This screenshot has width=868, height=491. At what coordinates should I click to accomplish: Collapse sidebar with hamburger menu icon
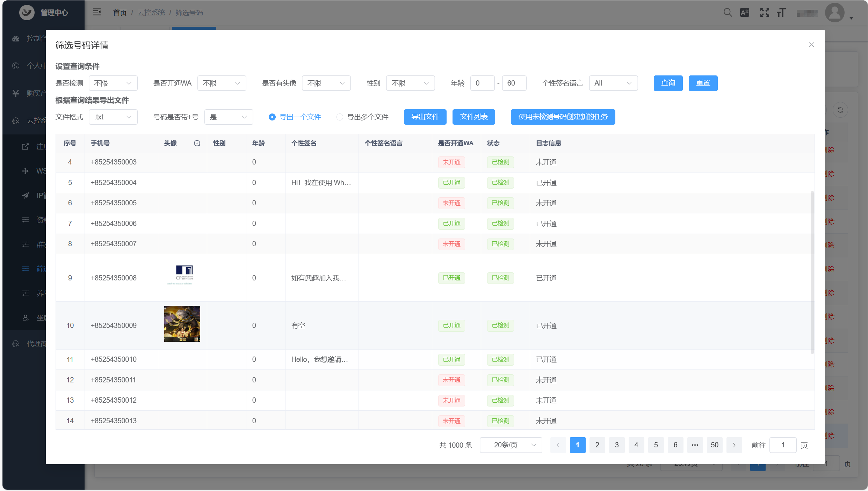(97, 12)
